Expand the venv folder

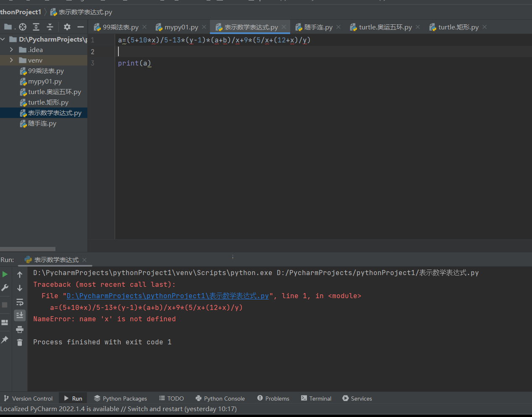pyautogui.click(x=11, y=60)
